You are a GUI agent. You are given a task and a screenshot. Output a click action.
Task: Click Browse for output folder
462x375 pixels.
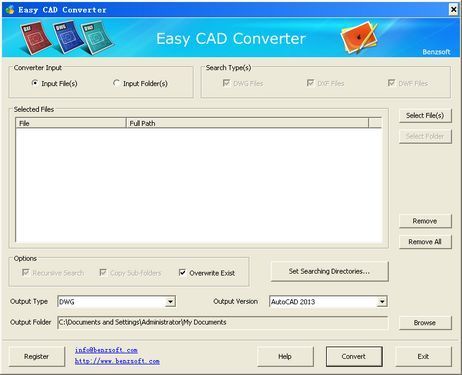tap(425, 323)
